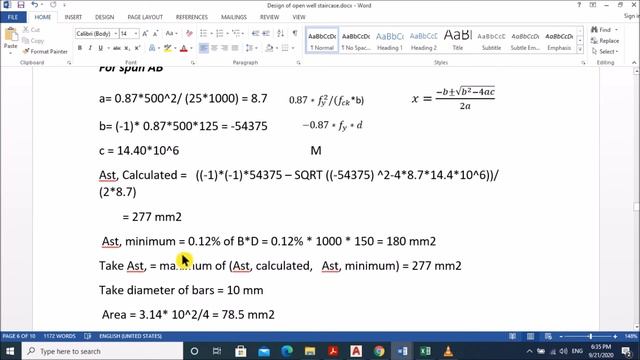Click Cut in Clipboard group

pos(31,30)
